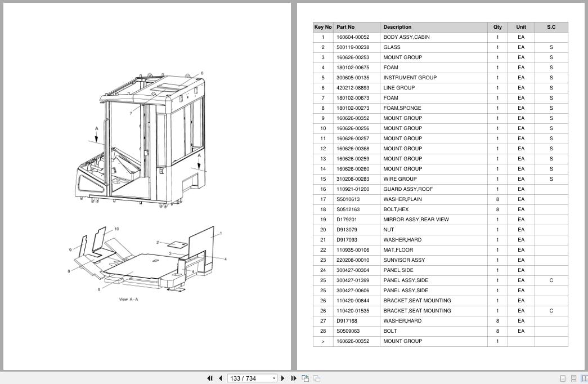The height and width of the screenshot is (384, 588).
Task: Select part number 180102-00673
Action: 352,98
